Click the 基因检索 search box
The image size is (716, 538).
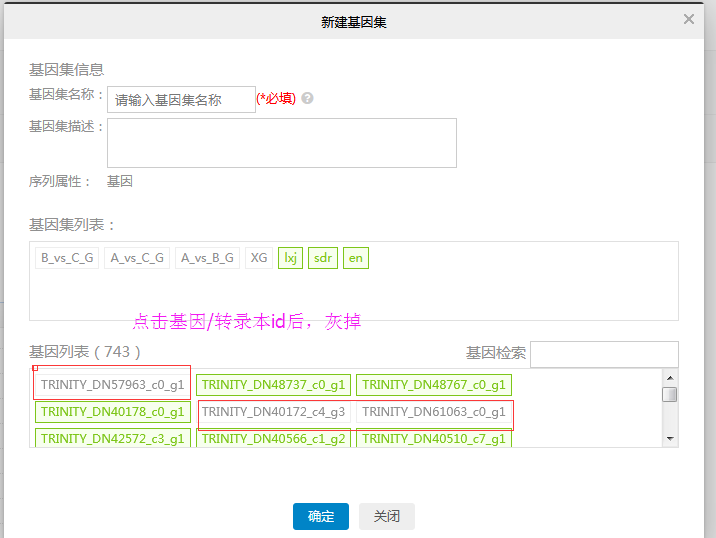point(604,354)
